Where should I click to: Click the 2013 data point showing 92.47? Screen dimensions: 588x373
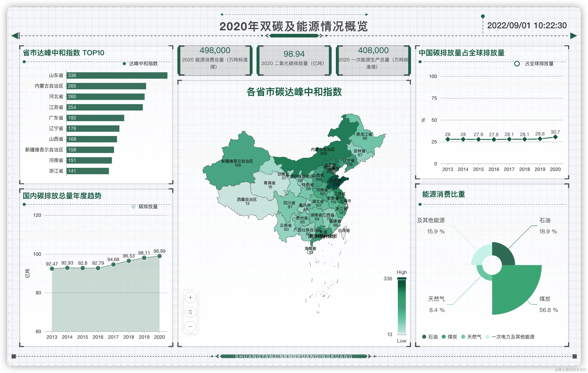52,269
